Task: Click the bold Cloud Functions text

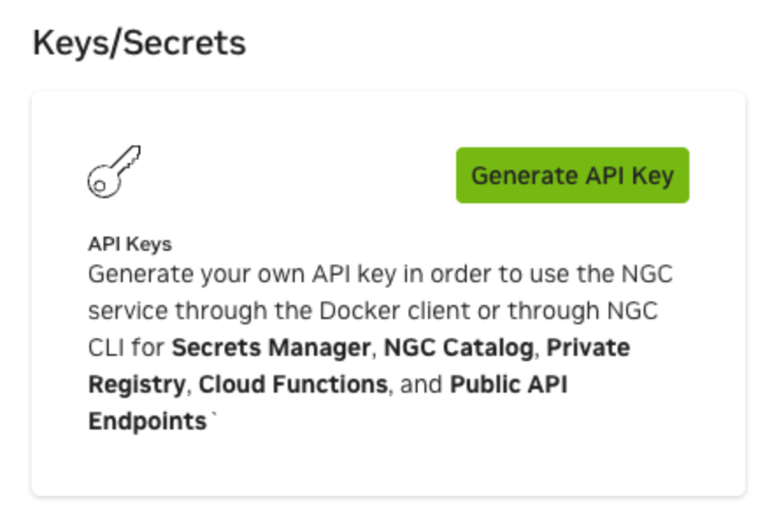Action: coord(293,385)
